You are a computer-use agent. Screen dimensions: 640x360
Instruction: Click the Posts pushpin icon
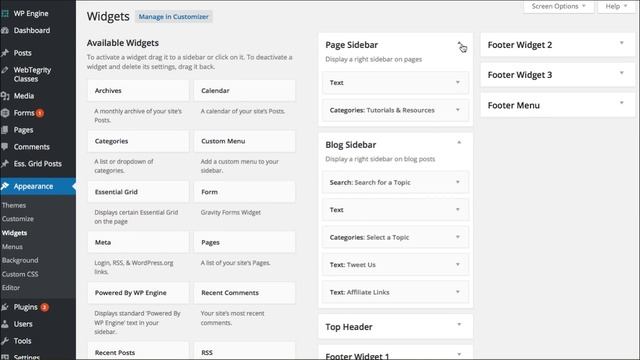coord(5,53)
